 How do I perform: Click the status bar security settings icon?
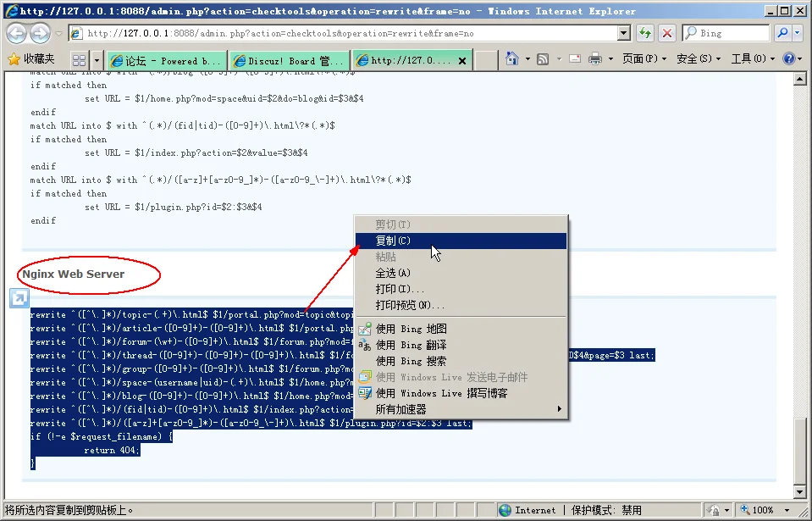point(715,510)
